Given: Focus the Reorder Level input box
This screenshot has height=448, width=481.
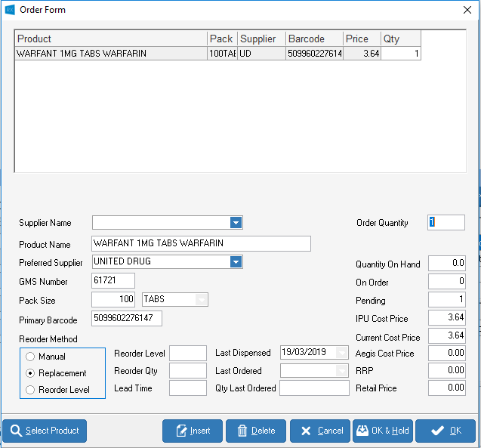Looking at the screenshot, I should point(187,354).
